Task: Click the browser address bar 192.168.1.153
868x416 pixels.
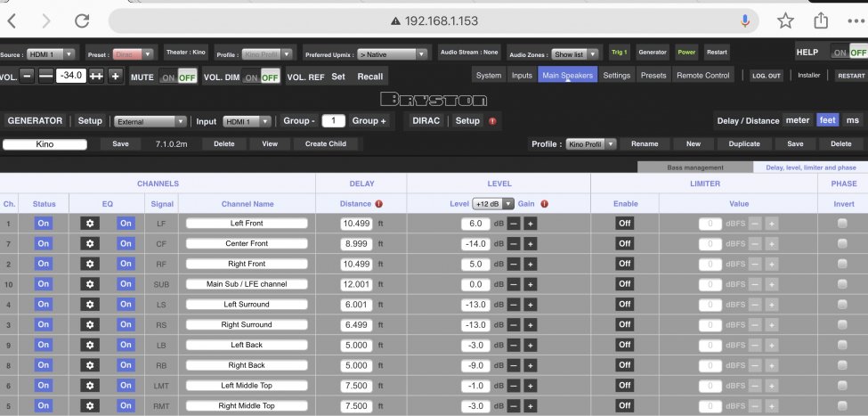Action: [x=434, y=21]
